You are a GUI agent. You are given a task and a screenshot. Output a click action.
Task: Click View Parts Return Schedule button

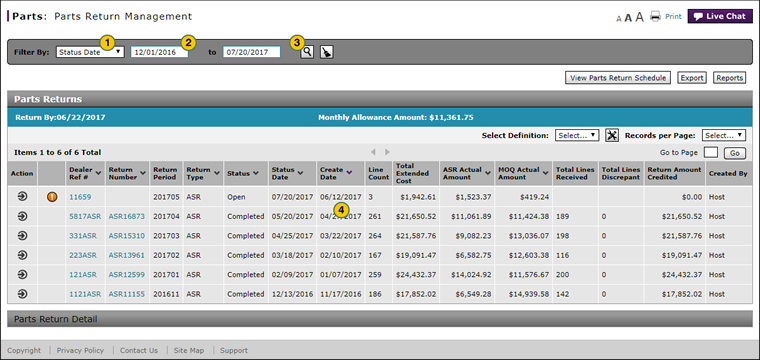point(618,78)
